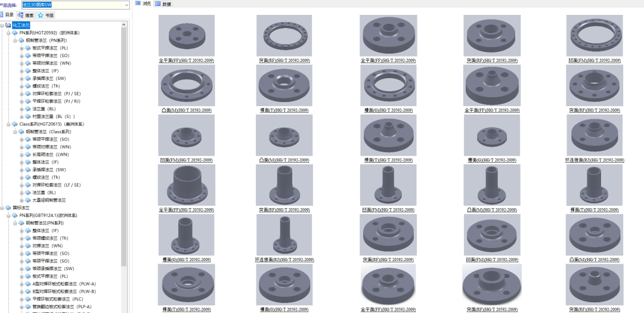This screenshot has width=644, height=313.
Task: Collapse the PN系列(HGT20592) tree branch
Action: click(x=8, y=33)
